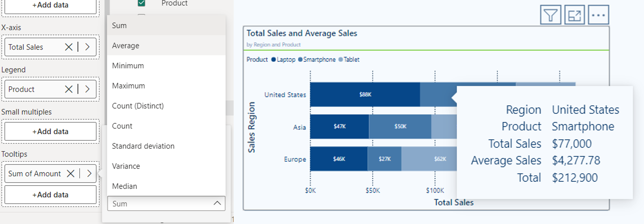Collapse the Sum aggregation dropdown
The width and height of the screenshot is (644, 224).
pyautogui.click(x=217, y=204)
